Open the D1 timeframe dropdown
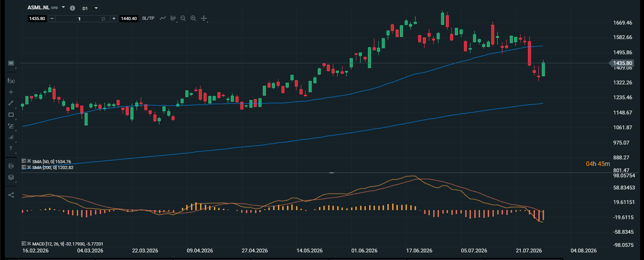 (90, 8)
